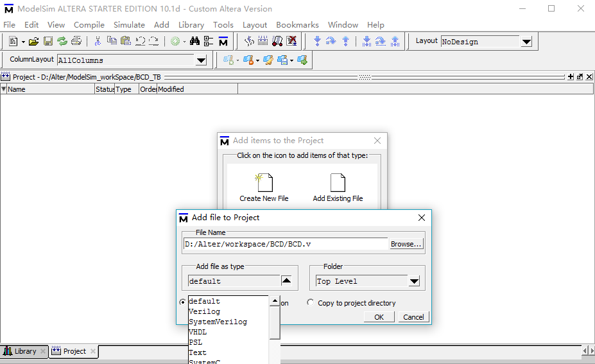This screenshot has width=595, height=364.
Task: Zoom the Project pane with plus icon
Action: (571, 76)
